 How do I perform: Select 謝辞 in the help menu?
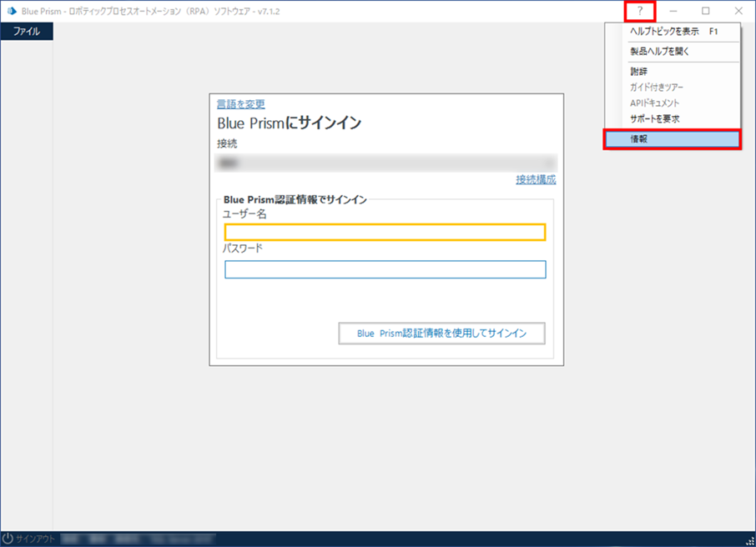tap(673, 72)
